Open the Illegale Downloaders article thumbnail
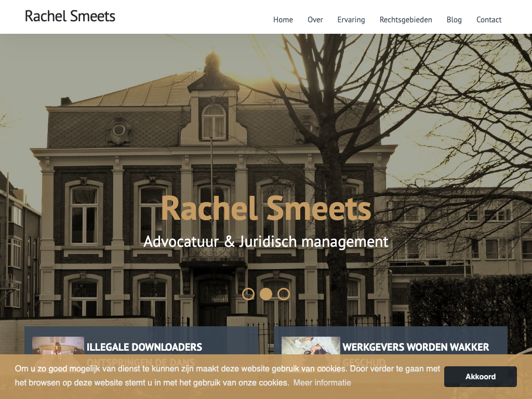The image size is (532, 399). coord(58,345)
